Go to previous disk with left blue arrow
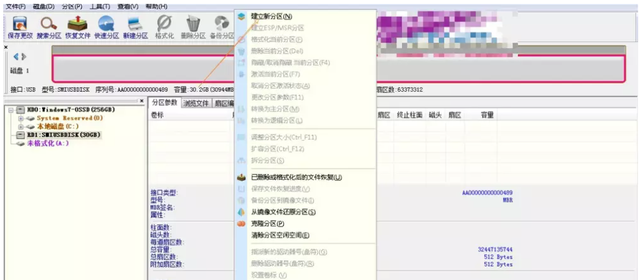The width and height of the screenshot is (644, 280). click(x=16, y=56)
